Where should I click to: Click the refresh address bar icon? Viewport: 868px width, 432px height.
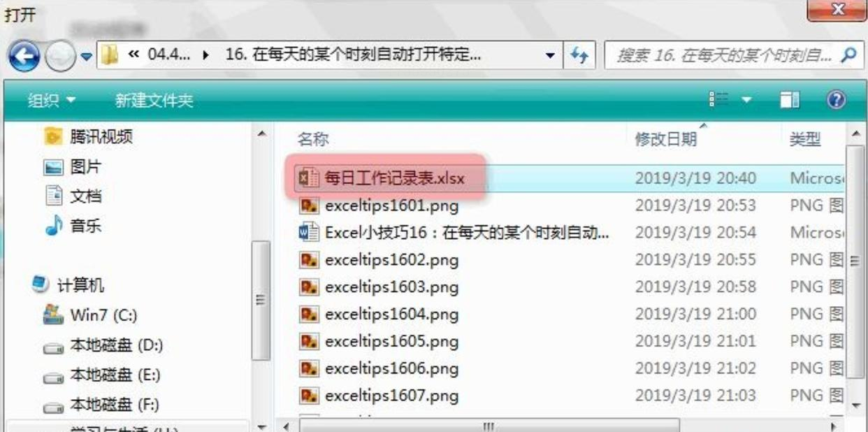tap(579, 56)
